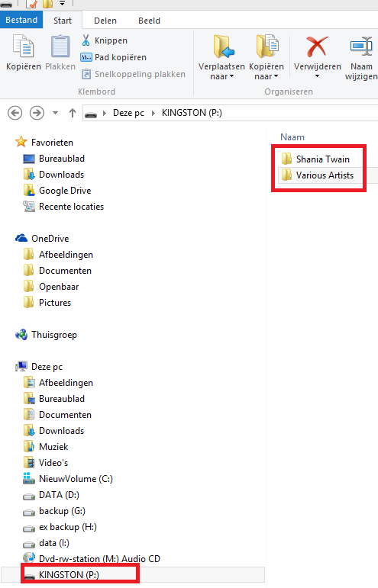Go back with the left arrow button
The image size is (378, 588).
click(15, 113)
